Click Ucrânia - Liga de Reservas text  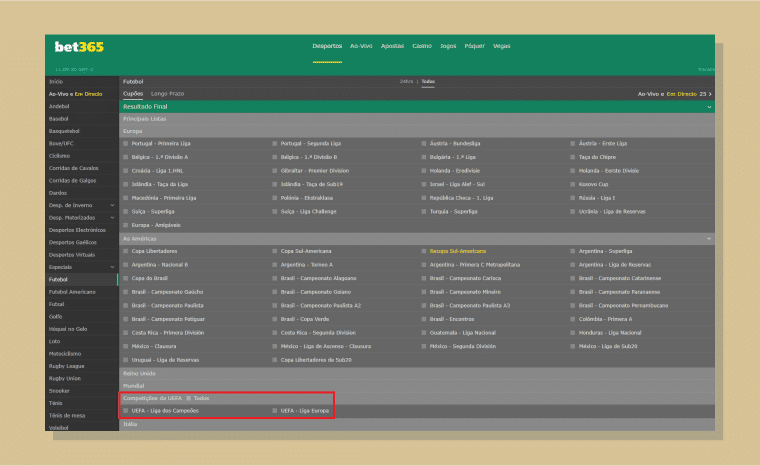click(x=612, y=211)
